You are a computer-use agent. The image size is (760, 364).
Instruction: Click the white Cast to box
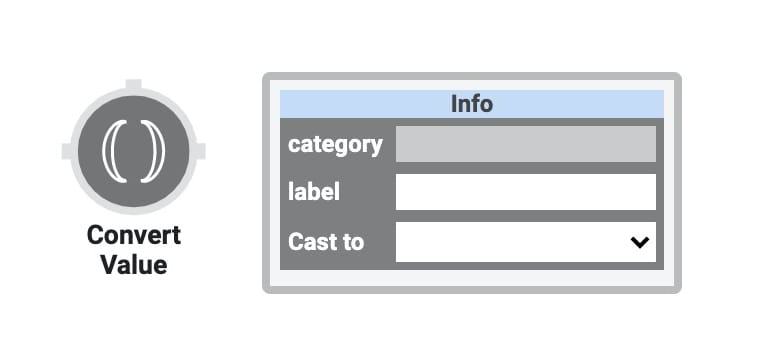click(x=526, y=242)
